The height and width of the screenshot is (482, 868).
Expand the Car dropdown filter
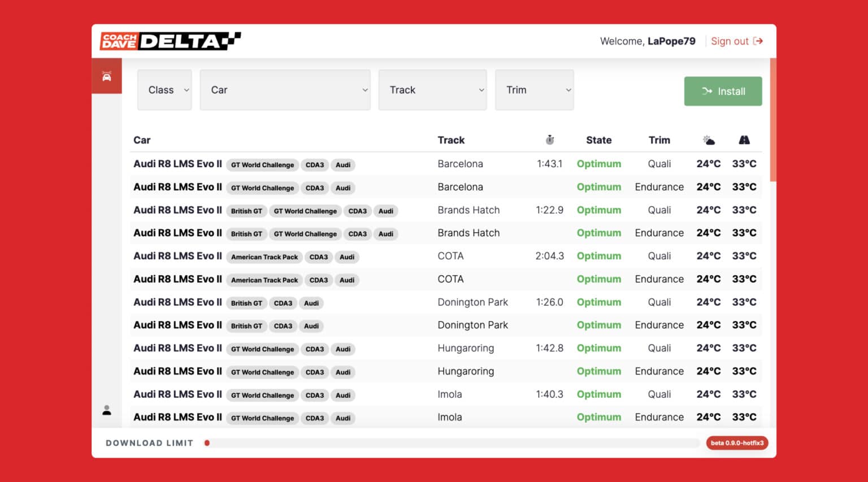[285, 90]
